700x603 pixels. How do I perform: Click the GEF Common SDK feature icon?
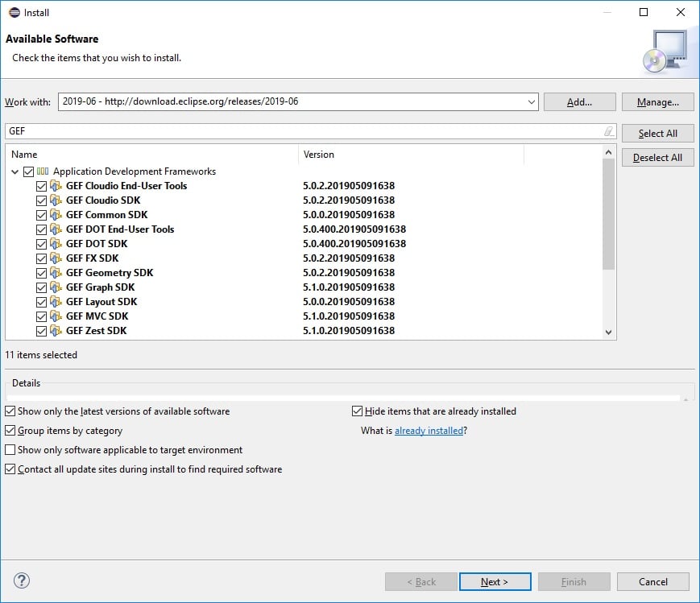pos(56,215)
